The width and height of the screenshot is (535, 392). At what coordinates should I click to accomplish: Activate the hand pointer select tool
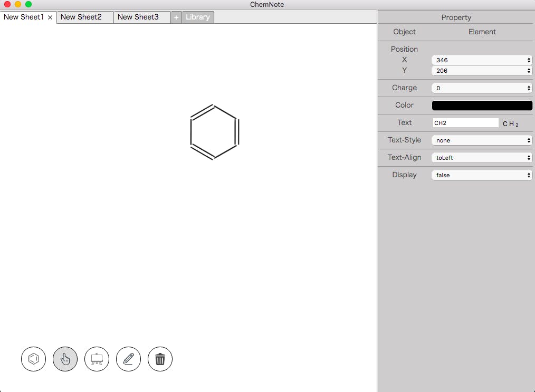click(65, 359)
